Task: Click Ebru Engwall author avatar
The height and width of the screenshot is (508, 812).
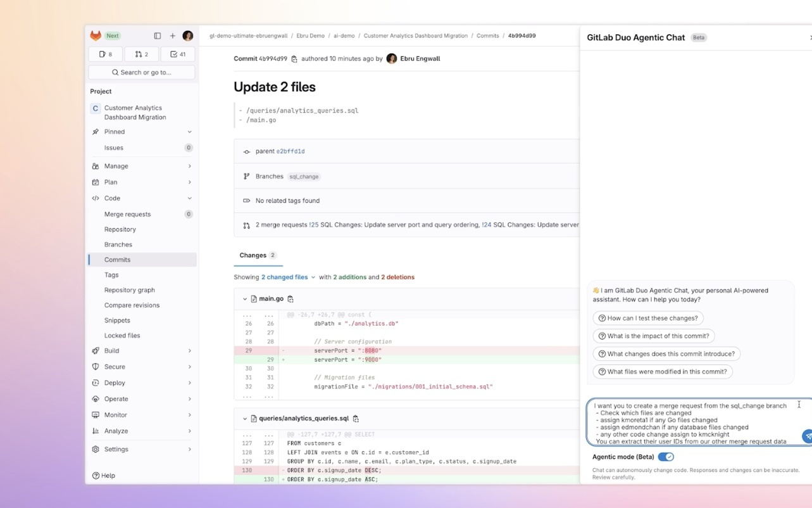Action: tap(392, 58)
